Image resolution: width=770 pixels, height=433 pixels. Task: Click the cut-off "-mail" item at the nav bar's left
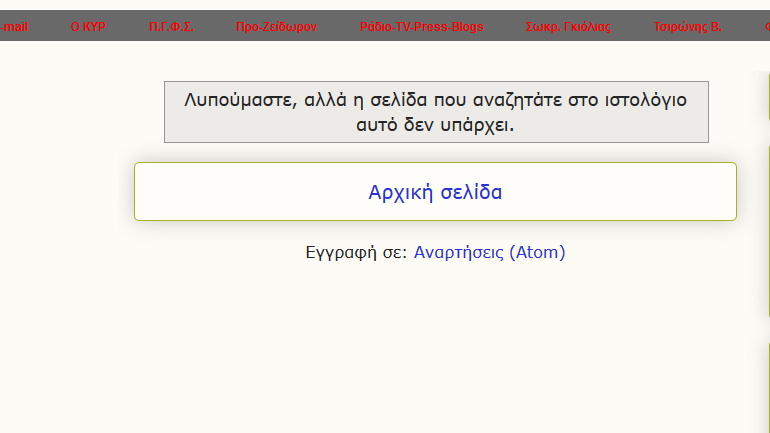pos(14,27)
